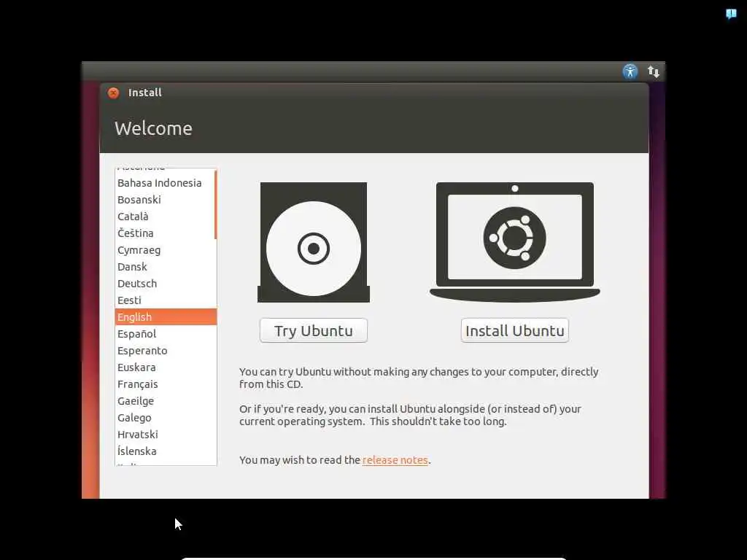Open the network indicator arrows icon
Screen dimensions: 747x560
653,72
